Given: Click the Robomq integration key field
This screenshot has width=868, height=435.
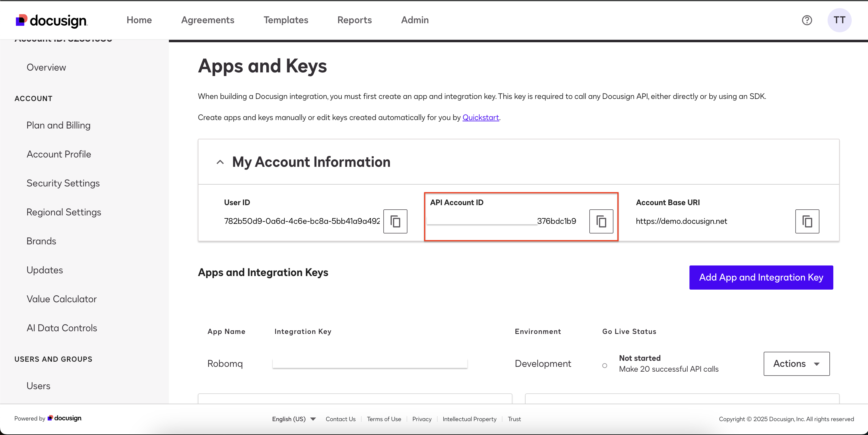Looking at the screenshot, I should pyautogui.click(x=370, y=364).
